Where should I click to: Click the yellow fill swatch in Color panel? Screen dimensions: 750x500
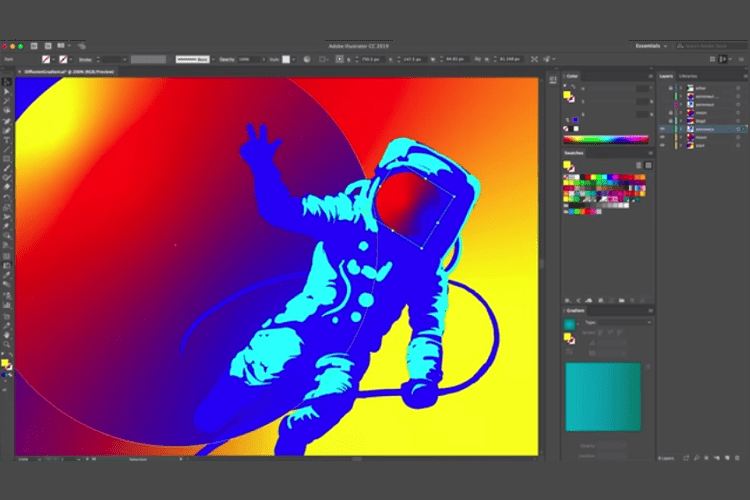(567, 95)
